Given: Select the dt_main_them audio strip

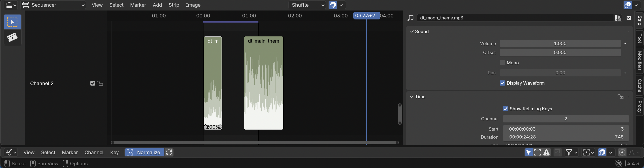Looking at the screenshot, I should (x=264, y=83).
